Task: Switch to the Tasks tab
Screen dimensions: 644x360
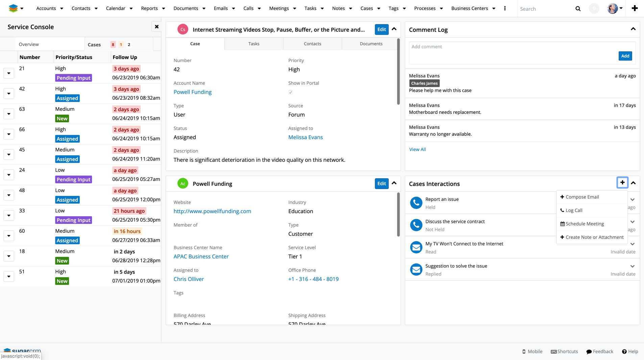Action: tap(254, 44)
